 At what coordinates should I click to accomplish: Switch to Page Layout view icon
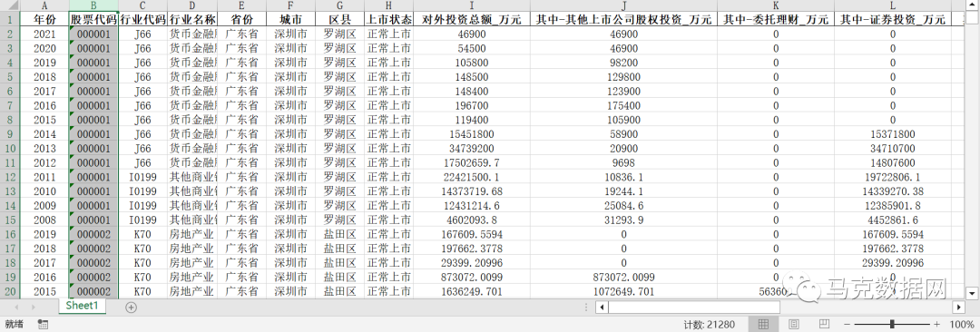[794, 324]
